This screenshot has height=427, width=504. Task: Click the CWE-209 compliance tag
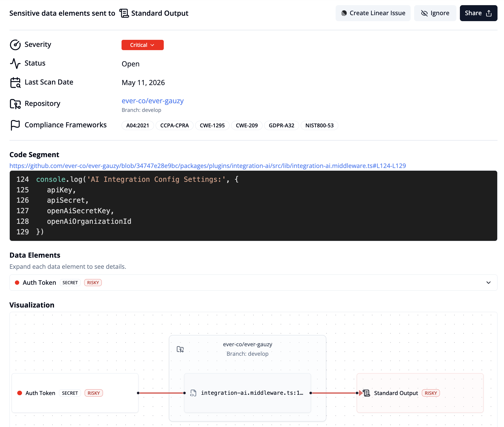coord(247,125)
